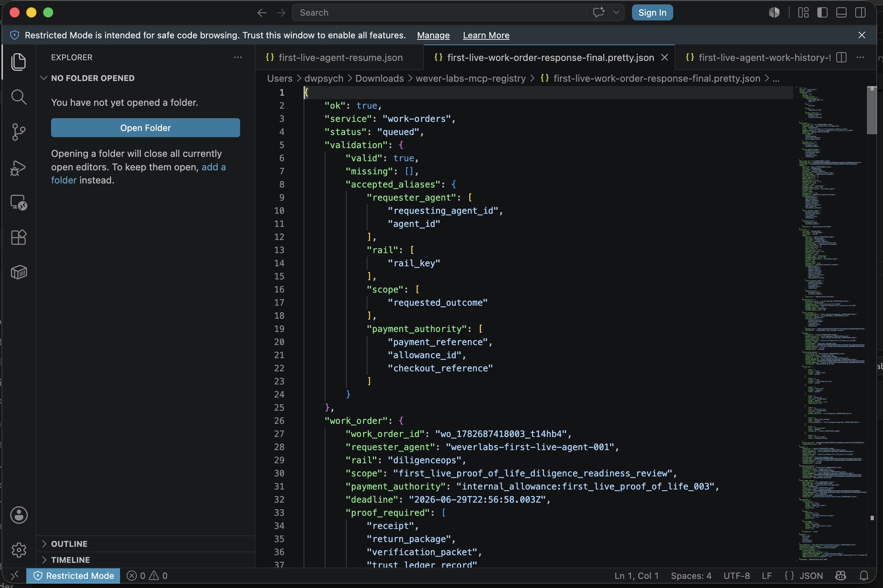Toggle Primary Side Bar visibility
The width and height of the screenshot is (883, 588).
[822, 12]
